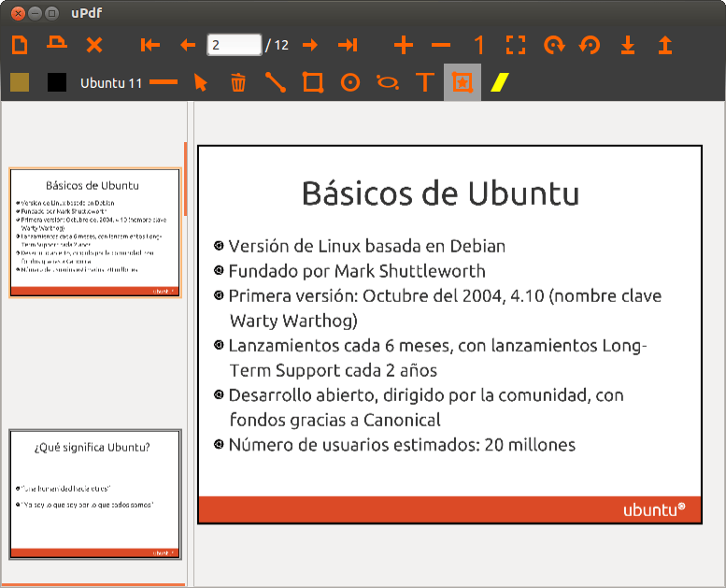Open the line width selector
Viewport: 726px width, 588px height.
pos(164,82)
